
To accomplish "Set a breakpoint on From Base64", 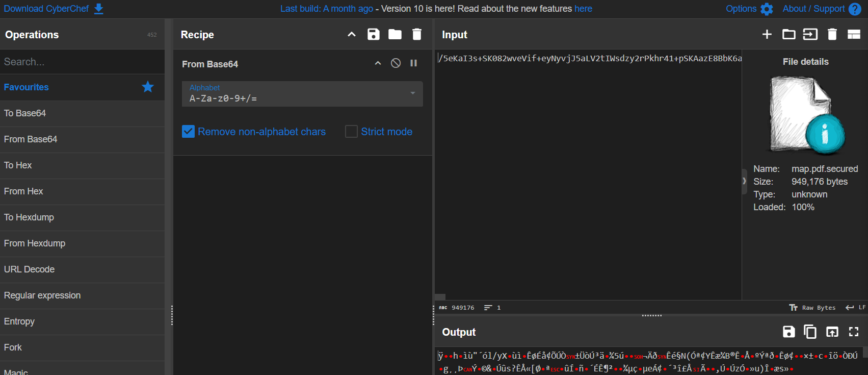I will (414, 63).
